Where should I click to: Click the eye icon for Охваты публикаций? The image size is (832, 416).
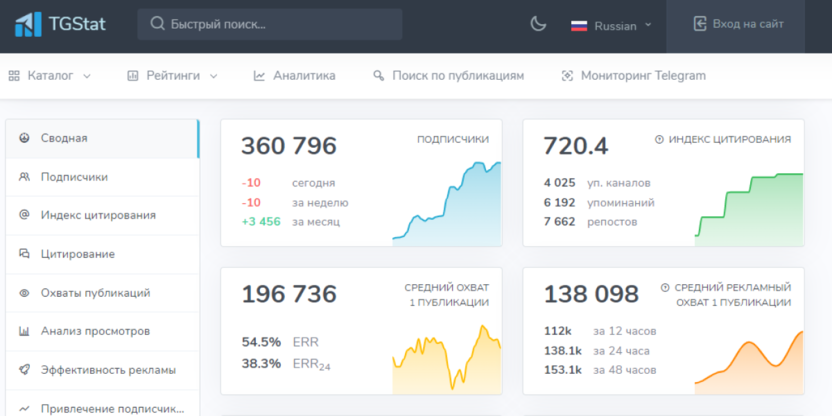(x=24, y=293)
